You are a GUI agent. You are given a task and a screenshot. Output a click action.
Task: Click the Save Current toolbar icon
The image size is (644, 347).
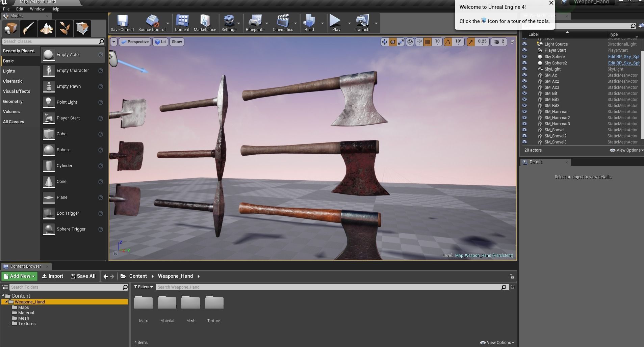point(122,23)
